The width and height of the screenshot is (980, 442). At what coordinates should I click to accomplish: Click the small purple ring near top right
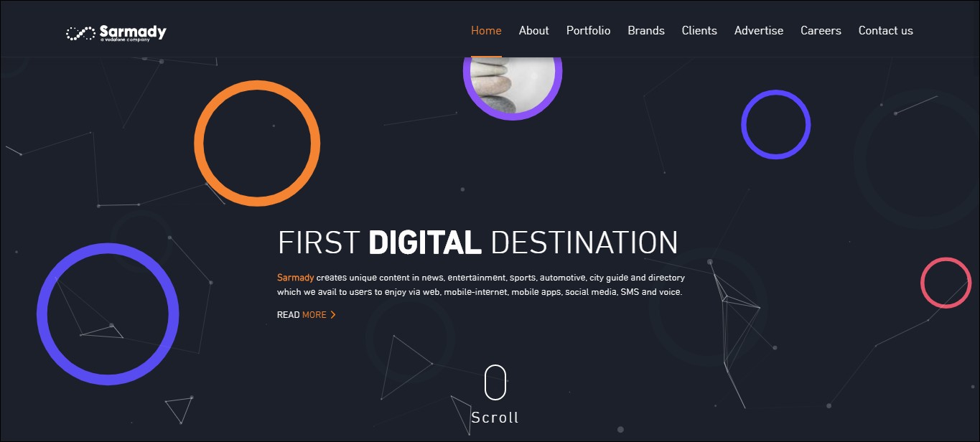[776, 124]
